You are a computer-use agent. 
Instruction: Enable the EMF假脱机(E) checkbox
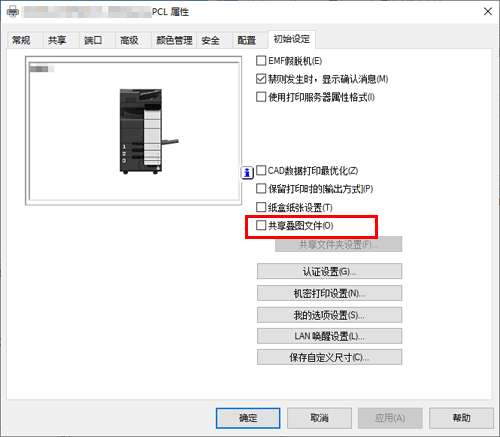(x=261, y=61)
